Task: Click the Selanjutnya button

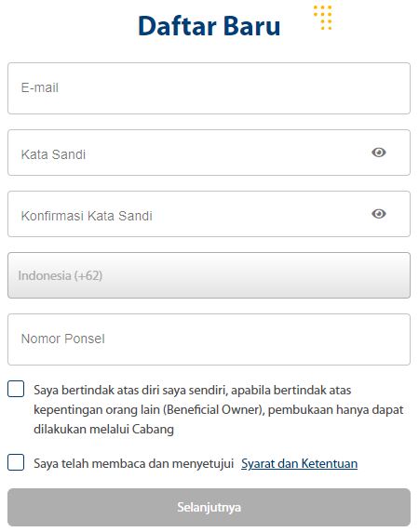Action: tap(209, 508)
